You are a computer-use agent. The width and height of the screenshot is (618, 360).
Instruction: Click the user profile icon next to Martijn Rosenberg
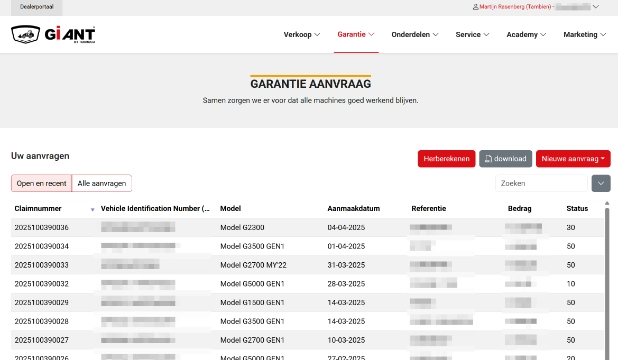tap(475, 7)
